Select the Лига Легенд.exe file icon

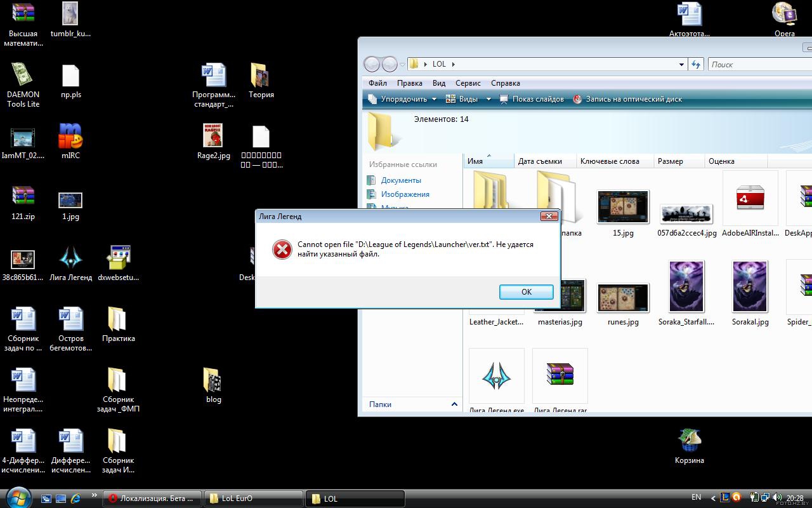click(497, 376)
